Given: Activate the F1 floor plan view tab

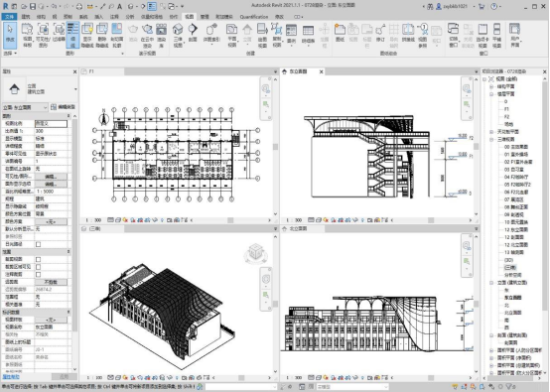Looking at the screenshot, I should tap(102, 71).
